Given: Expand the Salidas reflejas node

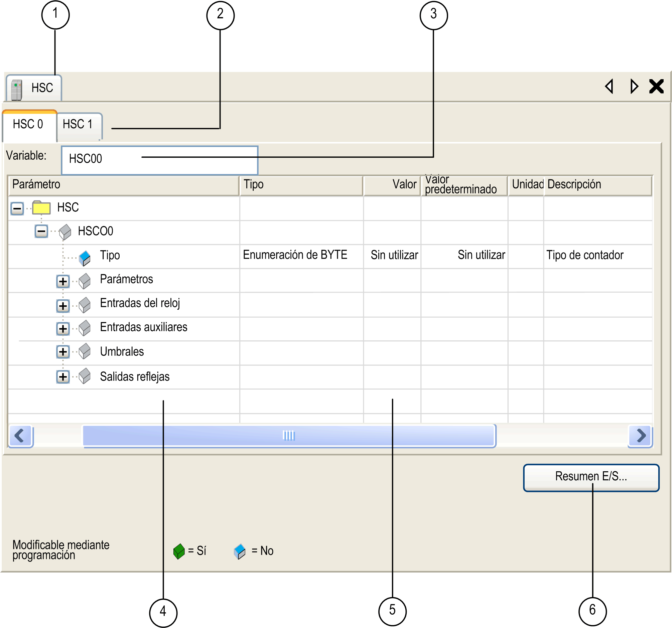Looking at the screenshot, I should pyautogui.click(x=63, y=376).
